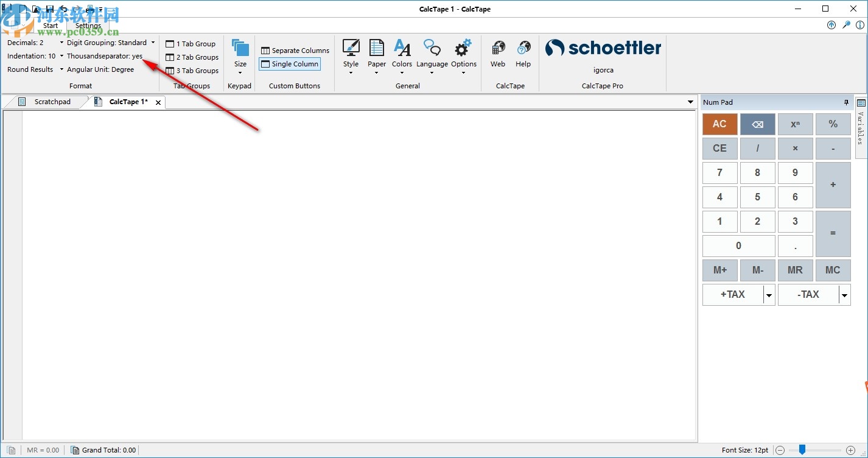Click the number 7 key
Viewport: 868px width, 458px height.
(719, 173)
